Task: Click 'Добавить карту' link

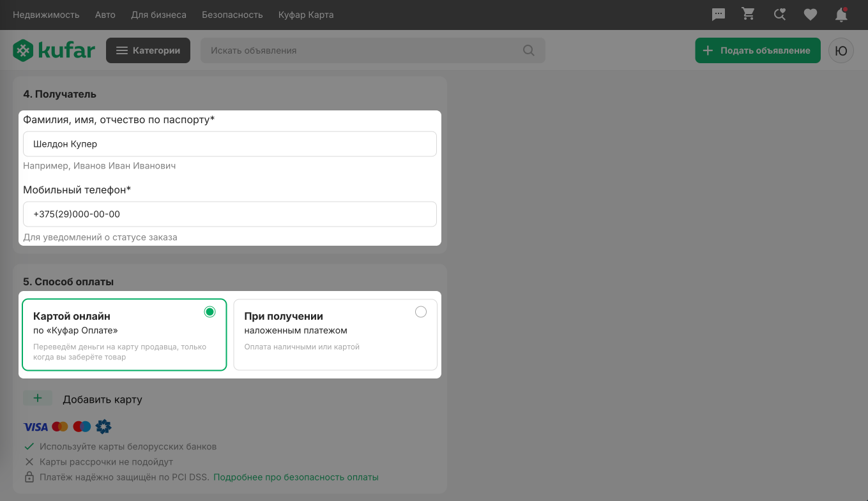Action: [x=102, y=400]
